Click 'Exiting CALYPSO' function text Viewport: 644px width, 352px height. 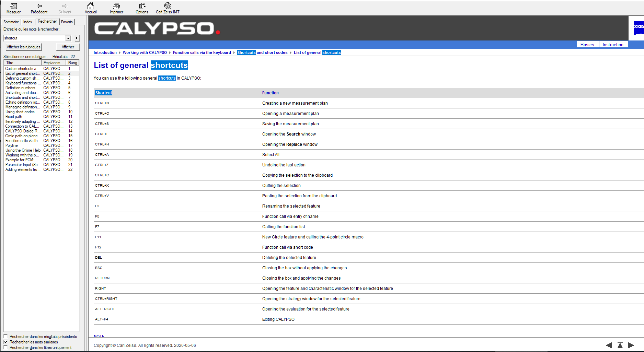[x=278, y=319]
